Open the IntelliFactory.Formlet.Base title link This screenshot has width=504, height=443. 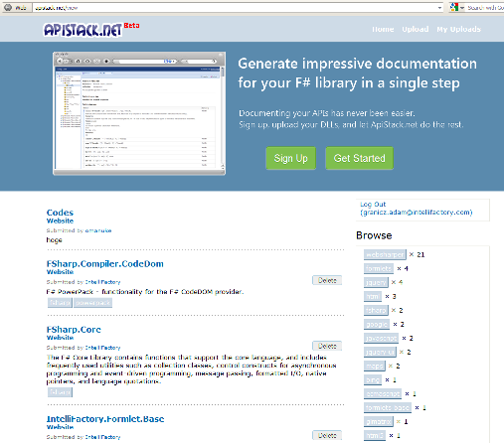pyautogui.click(x=105, y=419)
